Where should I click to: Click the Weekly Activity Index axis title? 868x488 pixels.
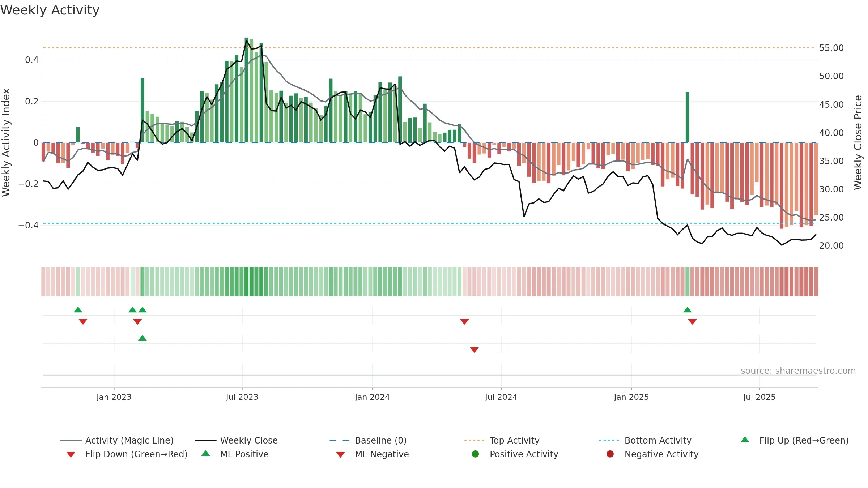pyautogui.click(x=6, y=143)
